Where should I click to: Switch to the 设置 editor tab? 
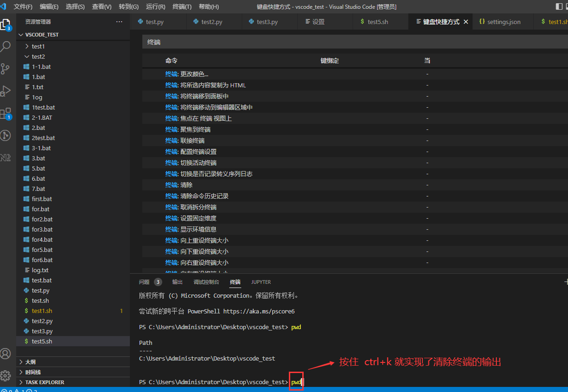point(325,22)
